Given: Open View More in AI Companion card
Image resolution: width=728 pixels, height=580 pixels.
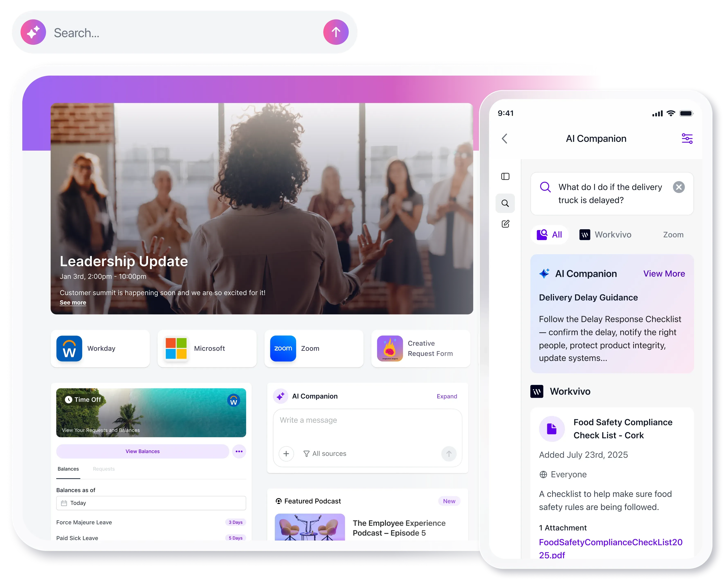Looking at the screenshot, I should 664,274.
